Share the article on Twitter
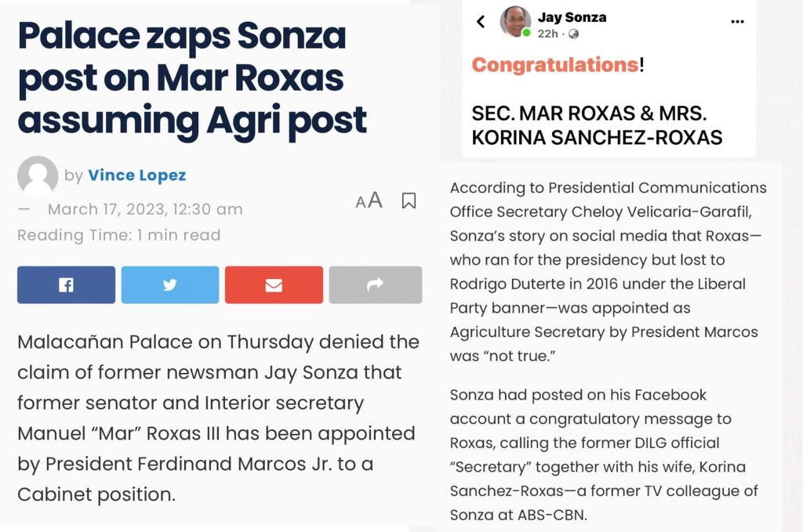The width and height of the screenshot is (803, 532). [x=169, y=285]
